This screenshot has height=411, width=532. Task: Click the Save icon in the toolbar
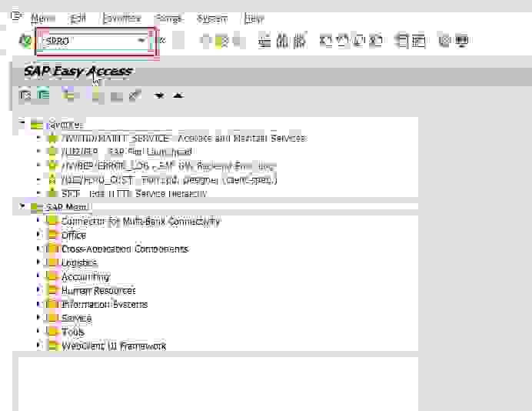click(x=178, y=41)
